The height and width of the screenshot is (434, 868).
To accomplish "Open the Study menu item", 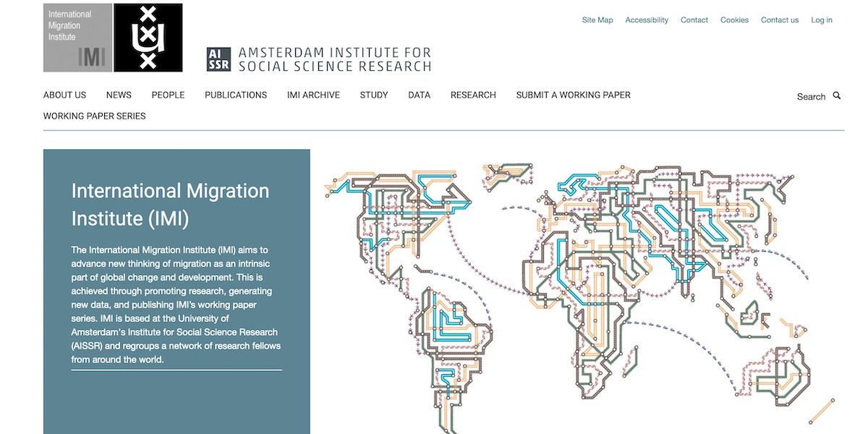I will coord(374,95).
